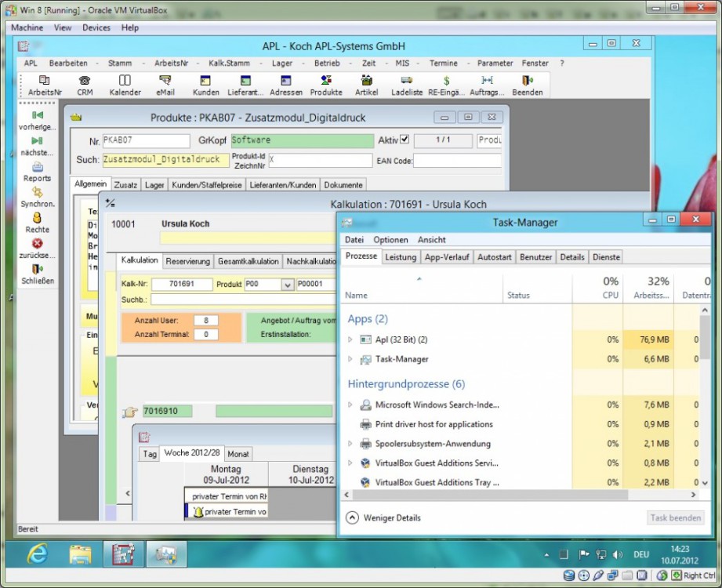Toggle the Aktiv checkbox
The width and height of the screenshot is (722, 588).
(x=405, y=139)
